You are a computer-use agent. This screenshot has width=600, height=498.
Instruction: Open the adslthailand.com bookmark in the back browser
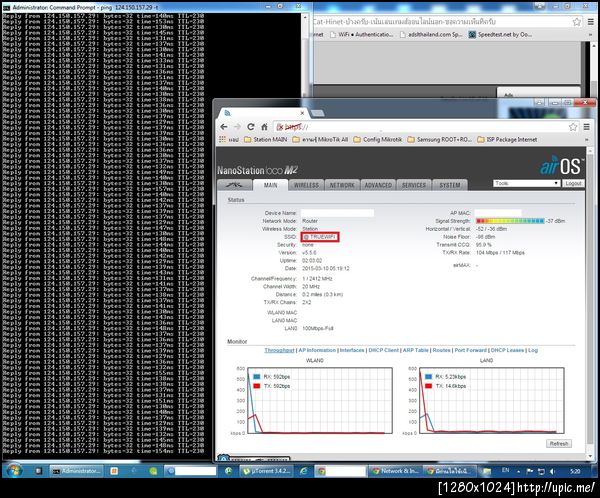pos(431,34)
